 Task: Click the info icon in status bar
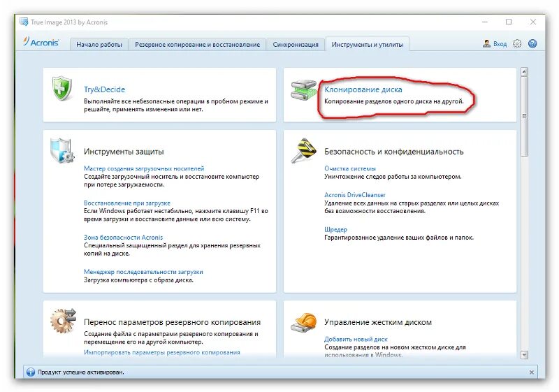coord(31,372)
